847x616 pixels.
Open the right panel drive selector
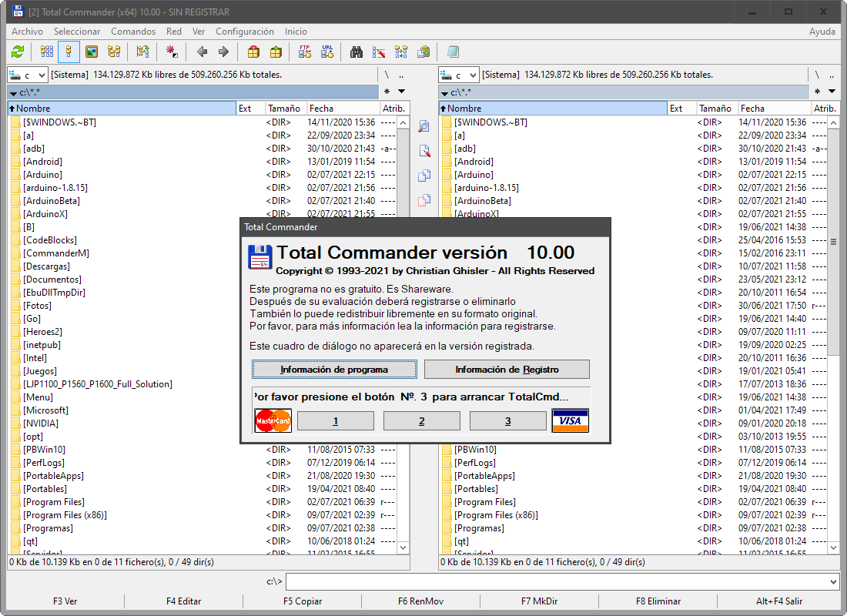[x=459, y=75]
